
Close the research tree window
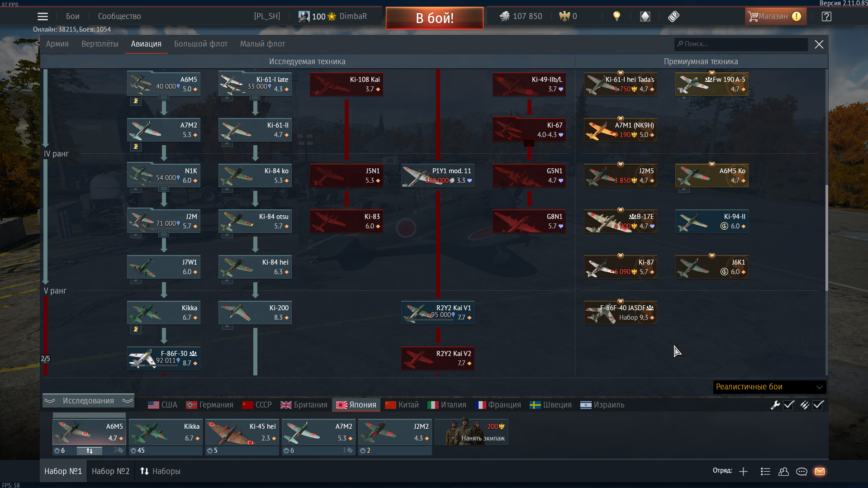819,44
